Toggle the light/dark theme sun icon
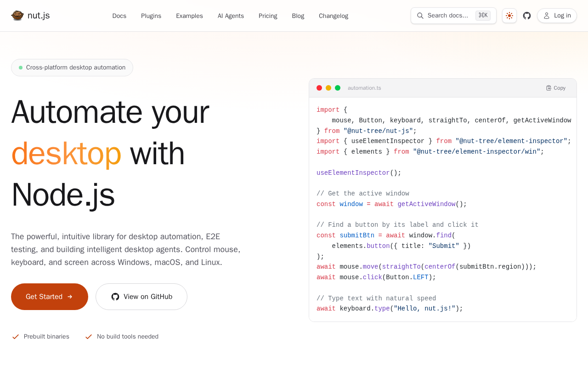The height and width of the screenshot is (368, 588). [509, 16]
